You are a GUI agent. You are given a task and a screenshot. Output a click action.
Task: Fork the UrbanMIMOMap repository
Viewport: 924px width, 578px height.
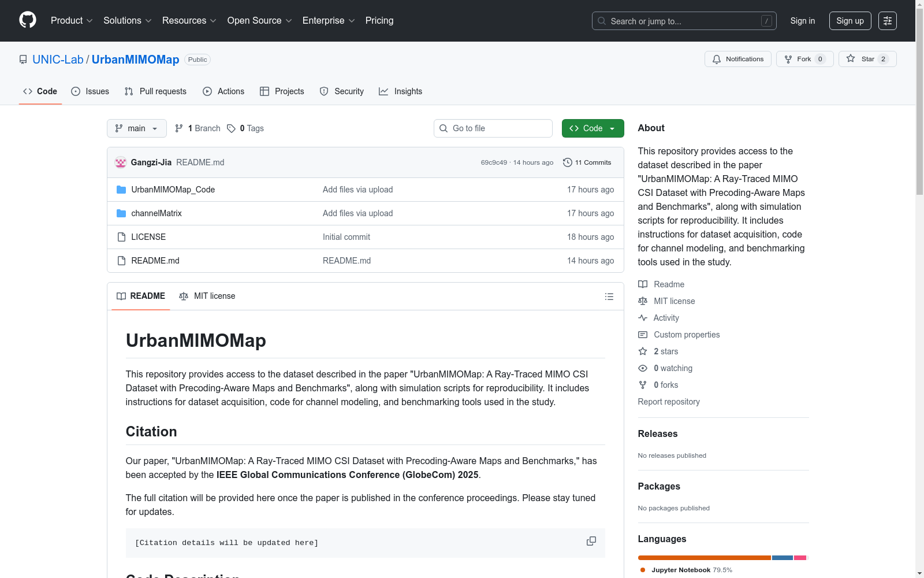point(804,59)
